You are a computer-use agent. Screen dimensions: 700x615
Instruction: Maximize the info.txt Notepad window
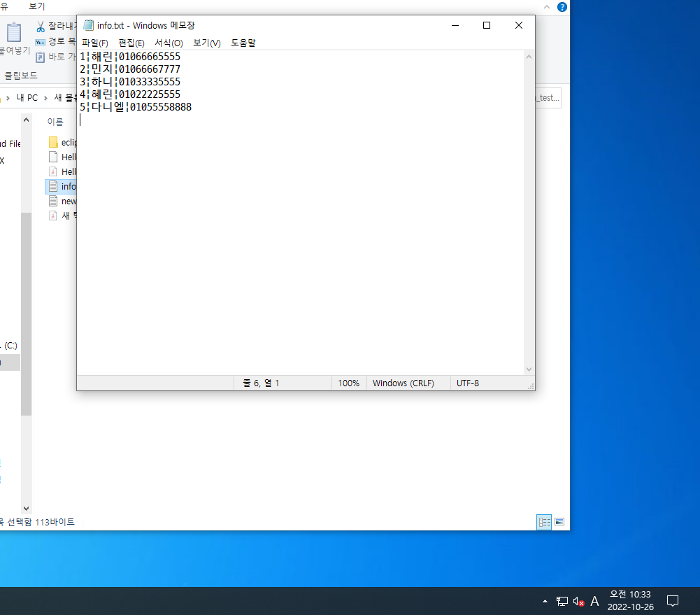(487, 25)
